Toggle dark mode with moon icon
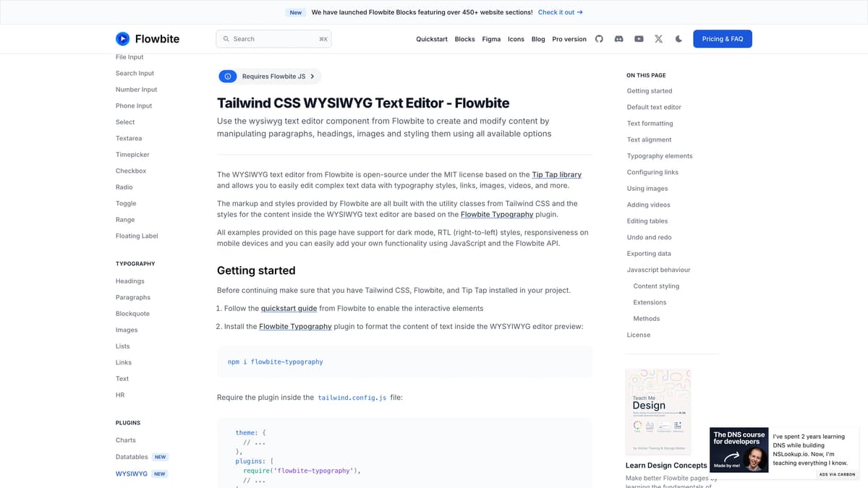The height and width of the screenshot is (488, 868). tap(678, 39)
